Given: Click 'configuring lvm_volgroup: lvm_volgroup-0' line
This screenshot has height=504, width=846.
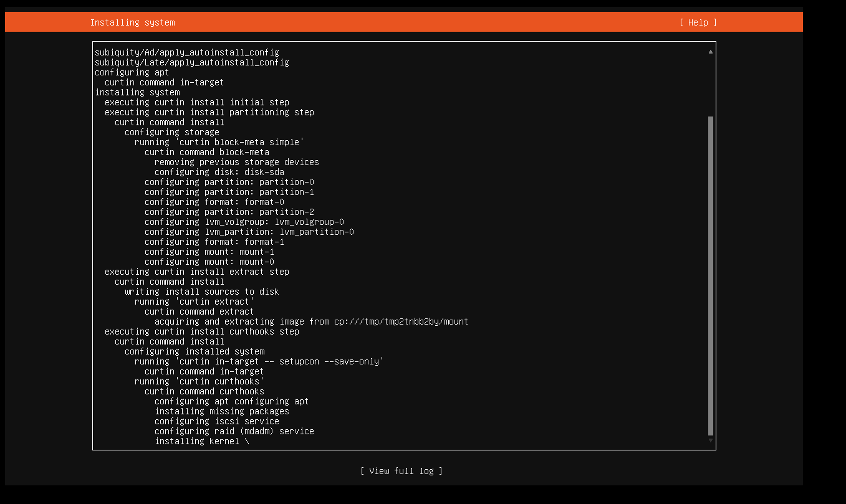Looking at the screenshot, I should pyautogui.click(x=244, y=222).
